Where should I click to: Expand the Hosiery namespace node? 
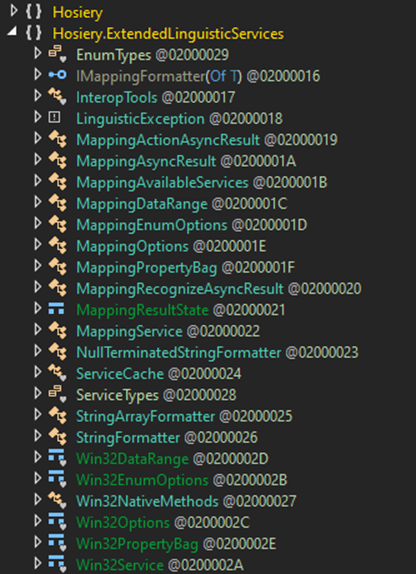click(x=14, y=11)
